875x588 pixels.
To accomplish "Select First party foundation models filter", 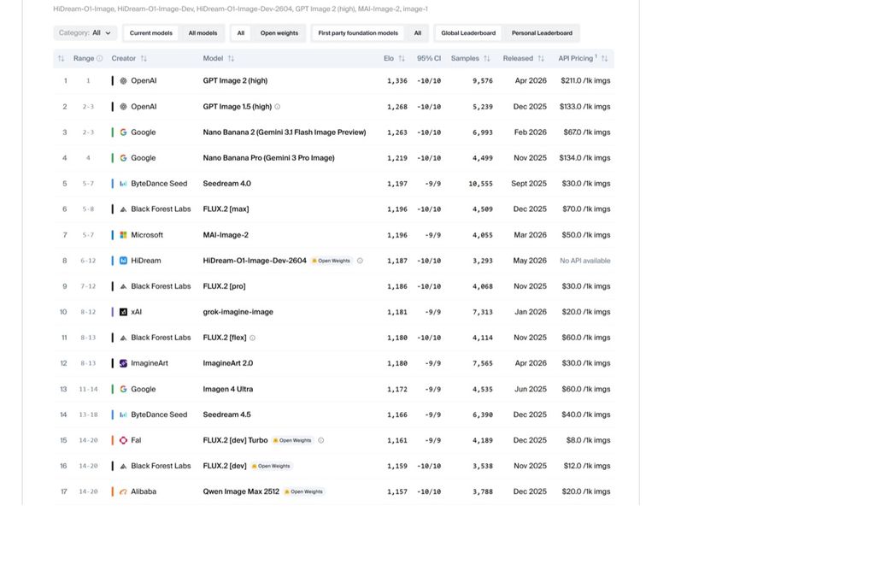I will [x=358, y=33].
